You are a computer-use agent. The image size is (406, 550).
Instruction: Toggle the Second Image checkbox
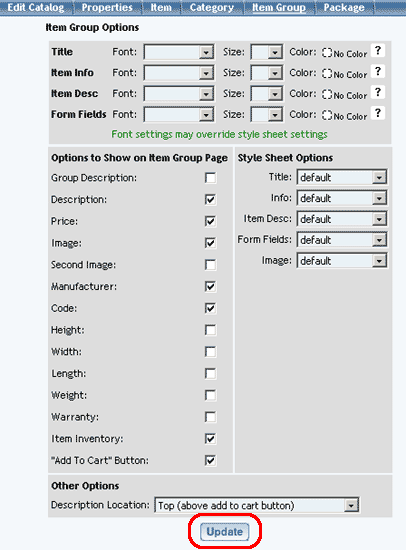[x=211, y=265]
